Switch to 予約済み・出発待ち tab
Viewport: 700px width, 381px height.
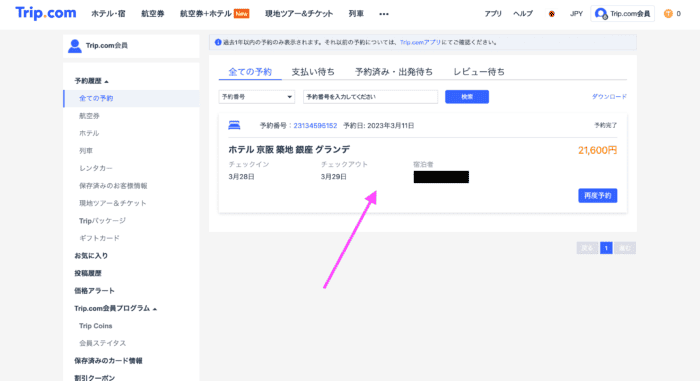point(394,72)
